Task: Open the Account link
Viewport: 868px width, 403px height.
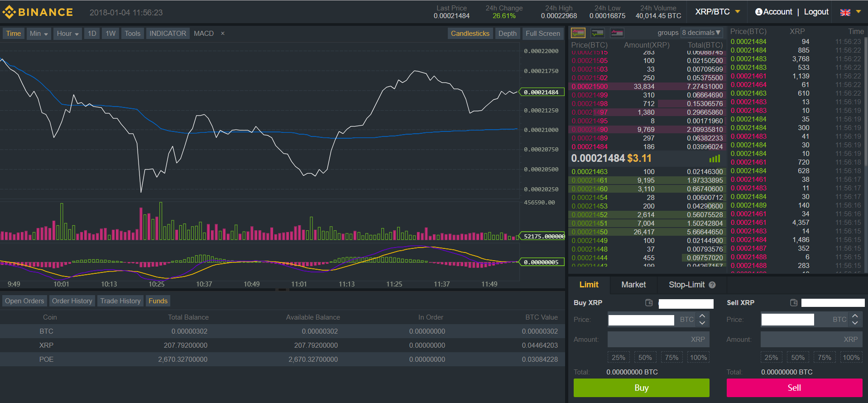Action: tap(778, 12)
